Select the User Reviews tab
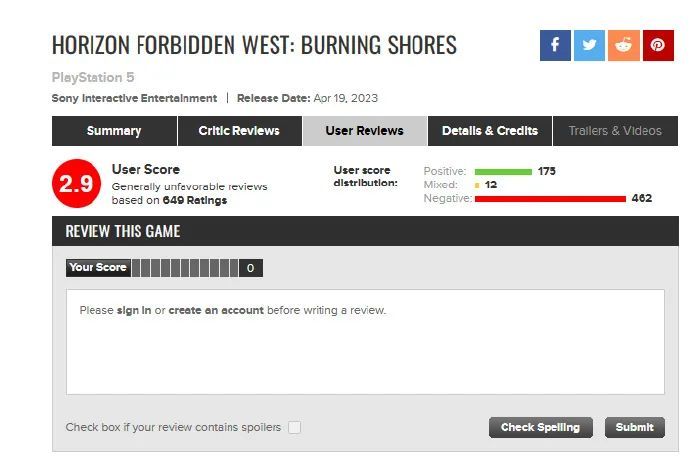The height and width of the screenshot is (463, 690). (x=364, y=131)
